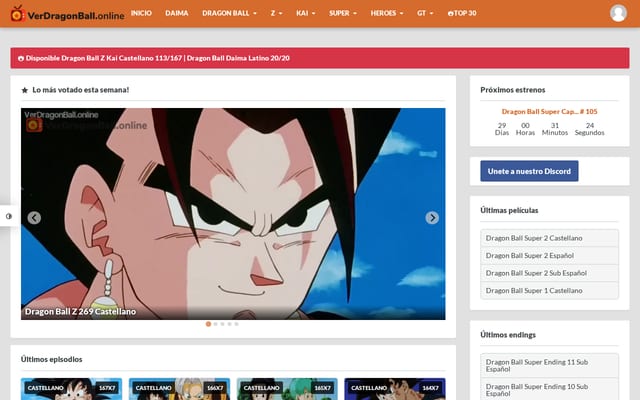
Task: Open episode thumbnail labeled 164X7
Action: [x=395, y=389]
